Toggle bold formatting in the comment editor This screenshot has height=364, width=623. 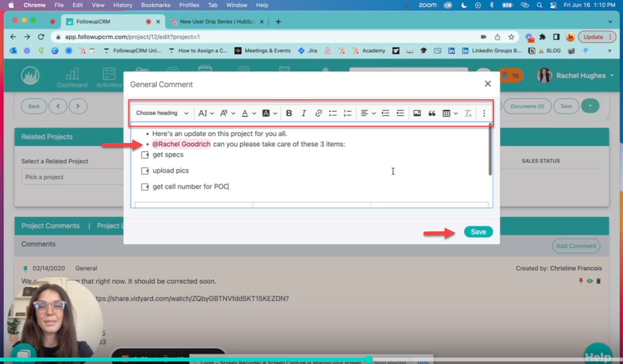pos(289,113)
